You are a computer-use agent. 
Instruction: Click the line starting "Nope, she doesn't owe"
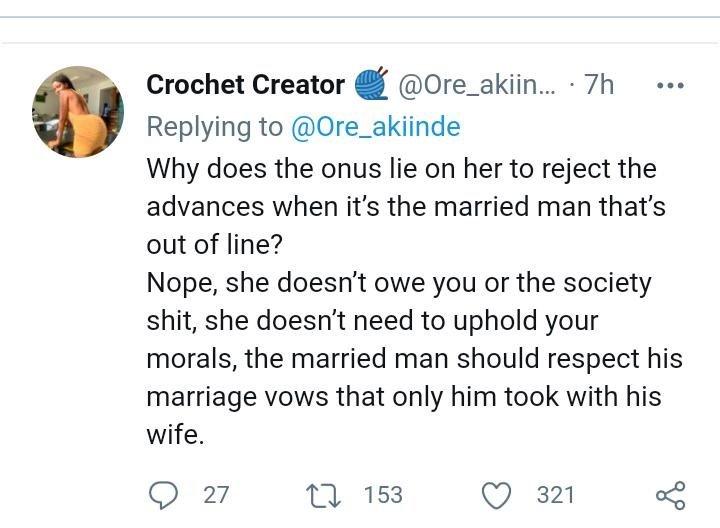[398, 283]
